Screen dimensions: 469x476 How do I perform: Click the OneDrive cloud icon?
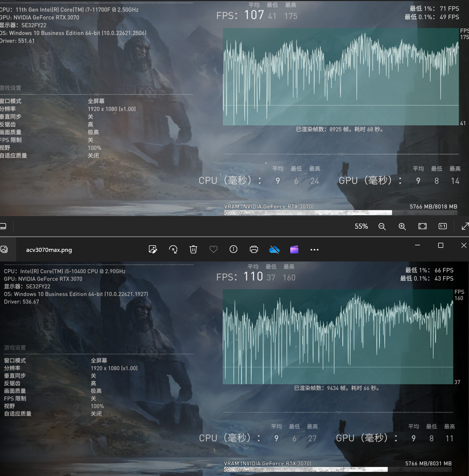pyautogui.click(x=274, y=249)
